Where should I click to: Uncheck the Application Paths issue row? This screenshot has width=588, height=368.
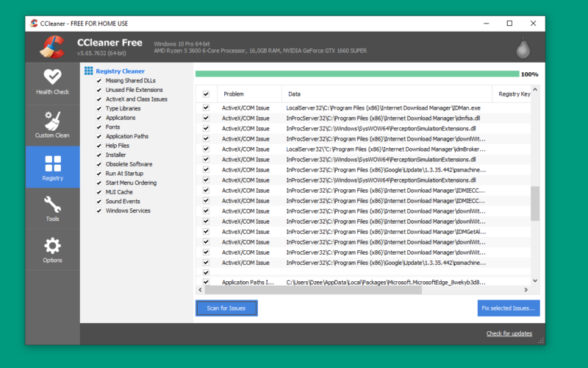click(206, 282)
